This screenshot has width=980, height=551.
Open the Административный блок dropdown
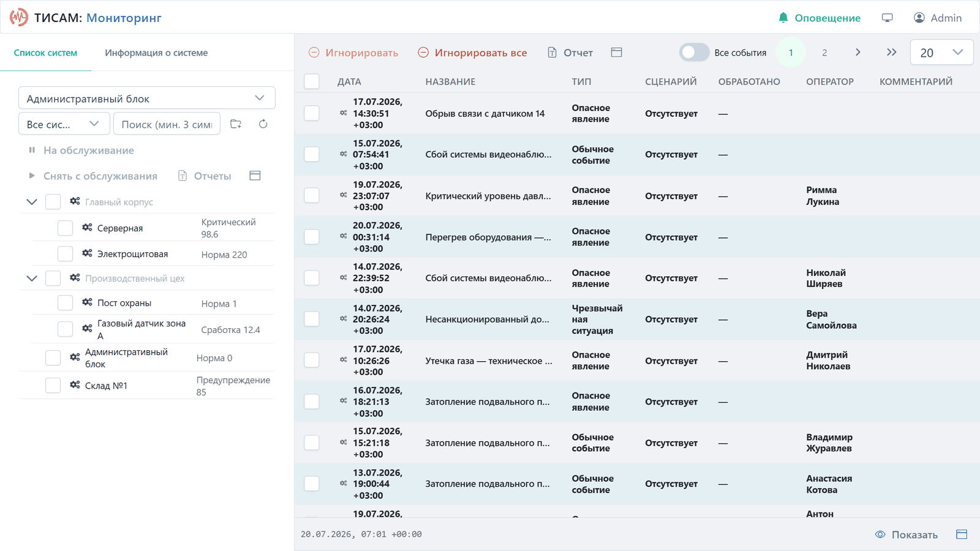[x=147, y=98]
